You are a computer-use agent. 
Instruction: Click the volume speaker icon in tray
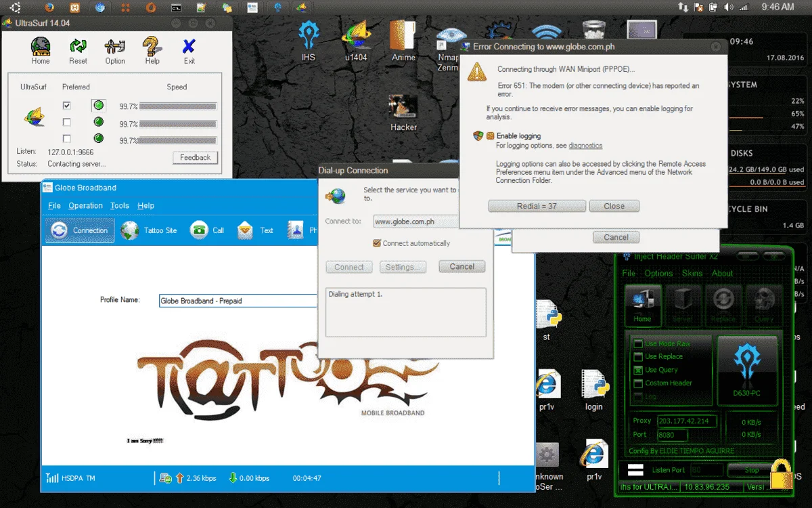(x=728, y=7)
